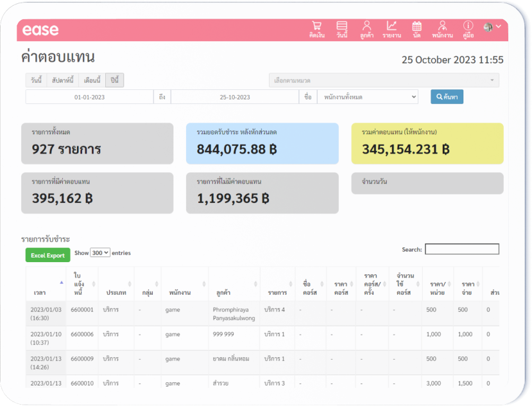Select the ปีนี้ tab
The height and width of the screenshot is (406, 532).
point(114,80)
